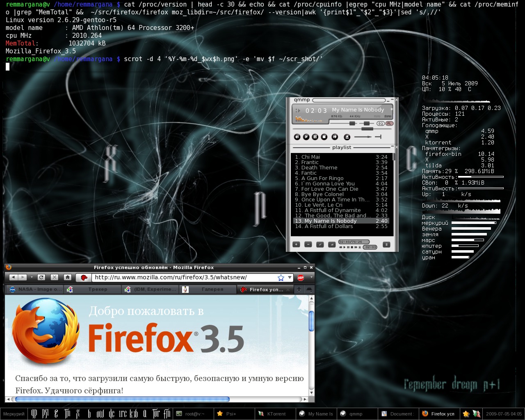Toggle qmmp equalizer with EQ button

[381, 123]
